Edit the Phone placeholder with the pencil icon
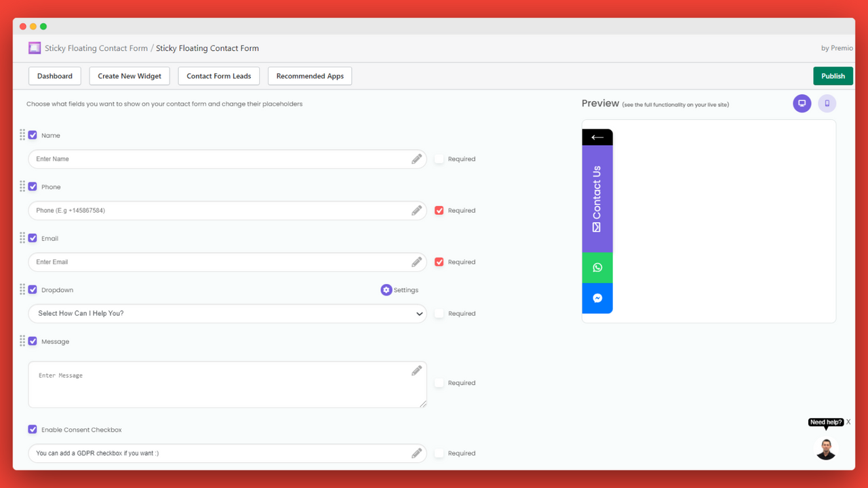This screenshot has width=868, height=488. pyautogui.click(x=416, y=210)
